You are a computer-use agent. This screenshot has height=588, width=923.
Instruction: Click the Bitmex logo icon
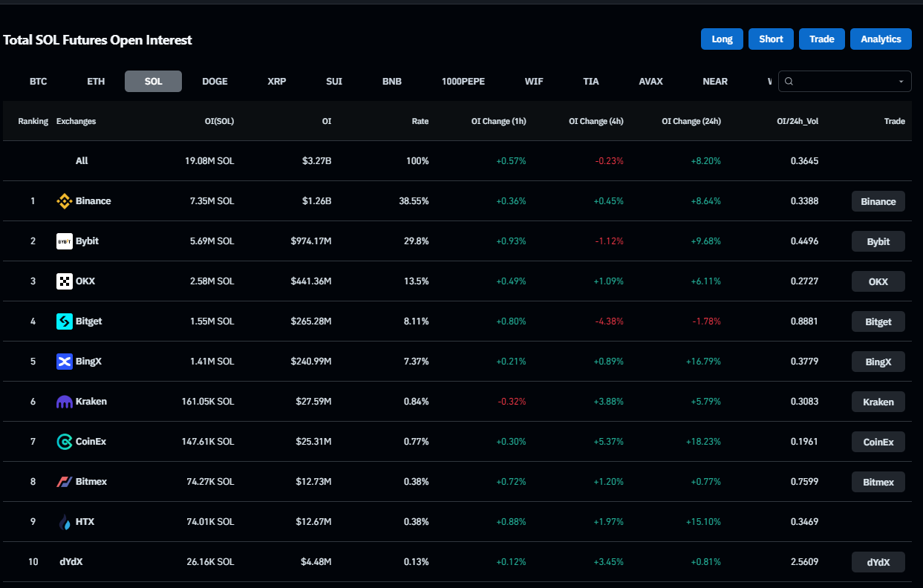pyautogui.click(x=65, y=482)
